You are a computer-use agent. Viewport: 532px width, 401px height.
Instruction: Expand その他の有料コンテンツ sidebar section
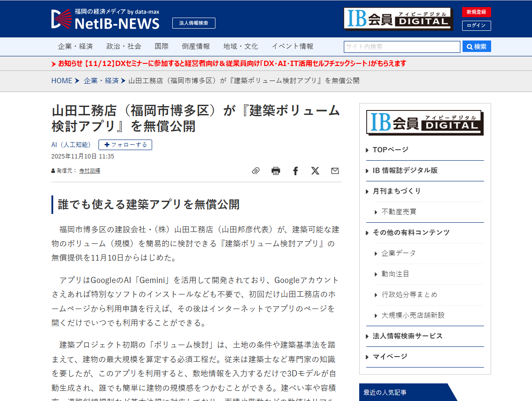tap(411, 232)
